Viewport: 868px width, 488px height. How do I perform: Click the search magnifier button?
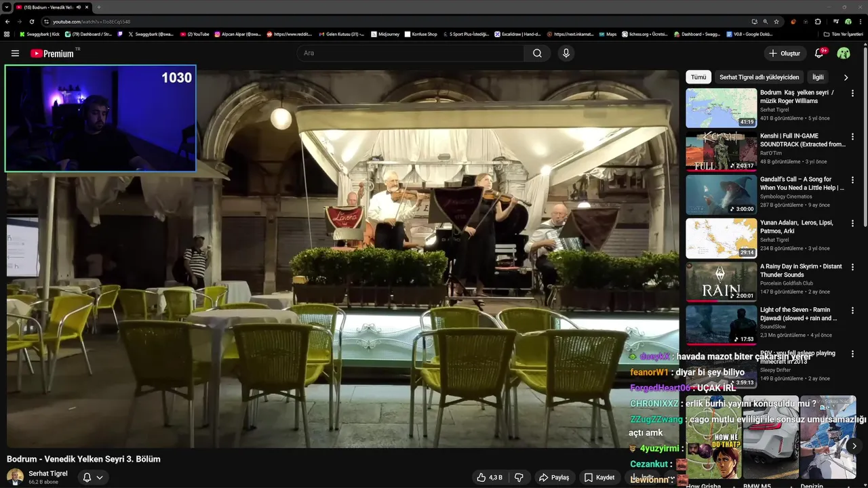pyautogui.click(x=537, y=54)
